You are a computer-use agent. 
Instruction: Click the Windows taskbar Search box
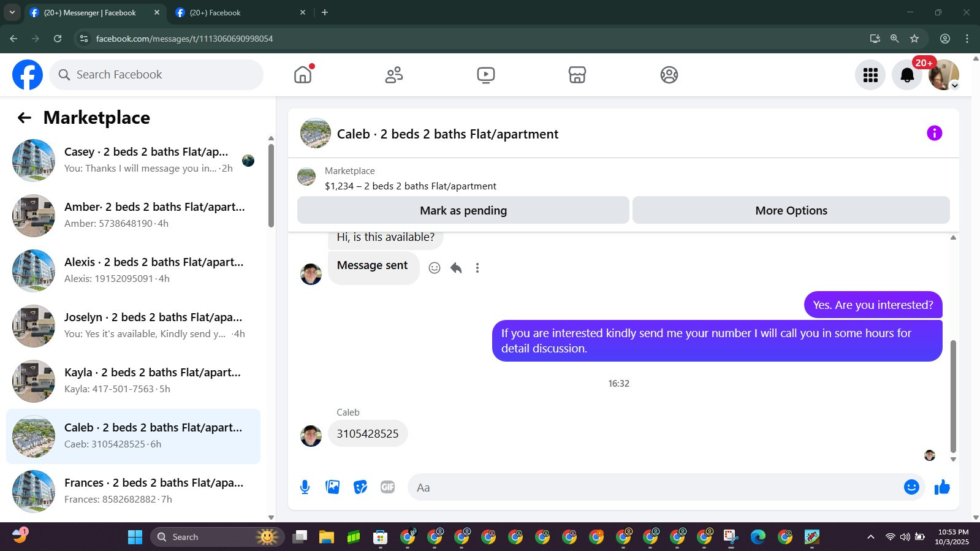(x=217, y=537)
